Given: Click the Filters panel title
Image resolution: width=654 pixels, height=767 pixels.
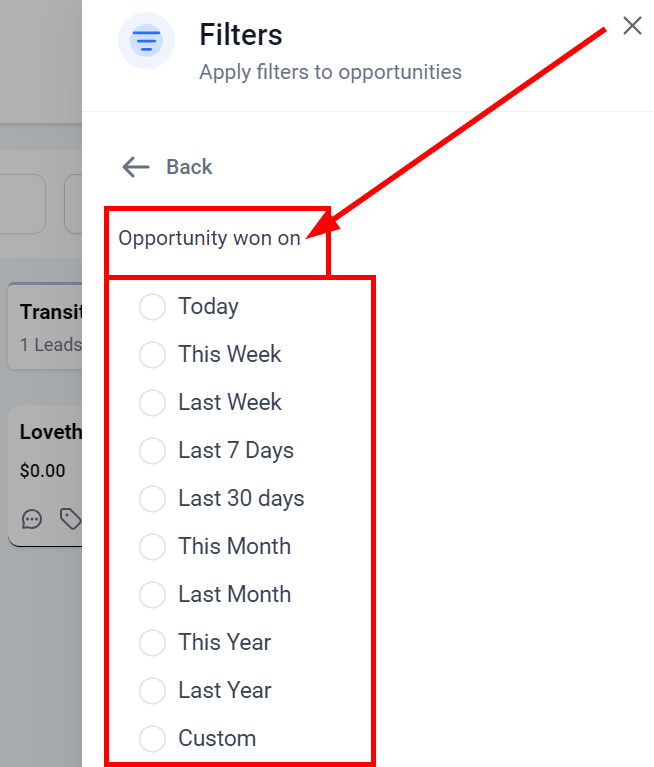Looking at the screenshot, I should [x=241, y=35].
